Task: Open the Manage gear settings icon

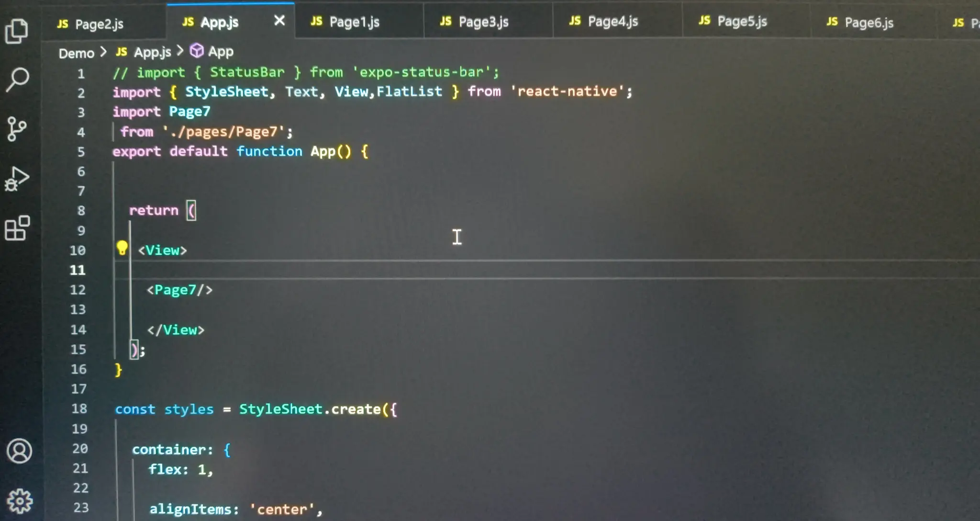Action: pyautogui.click(x=20, y=501)
